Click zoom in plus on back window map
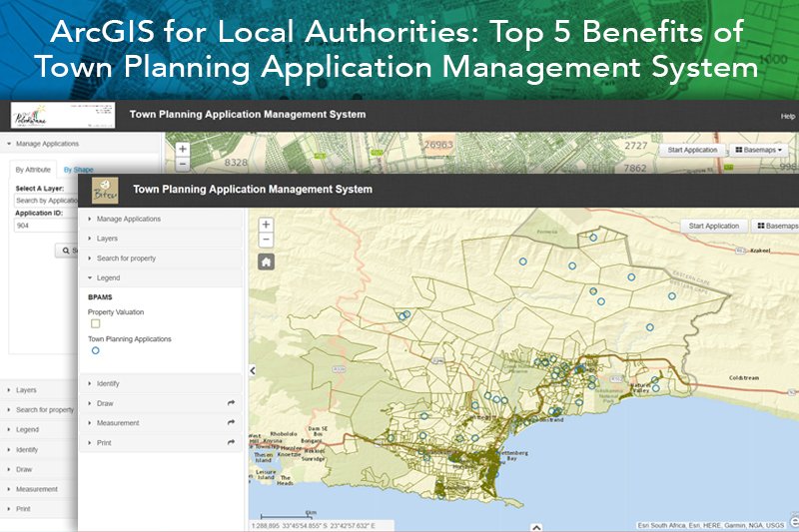 coord(183,149)
